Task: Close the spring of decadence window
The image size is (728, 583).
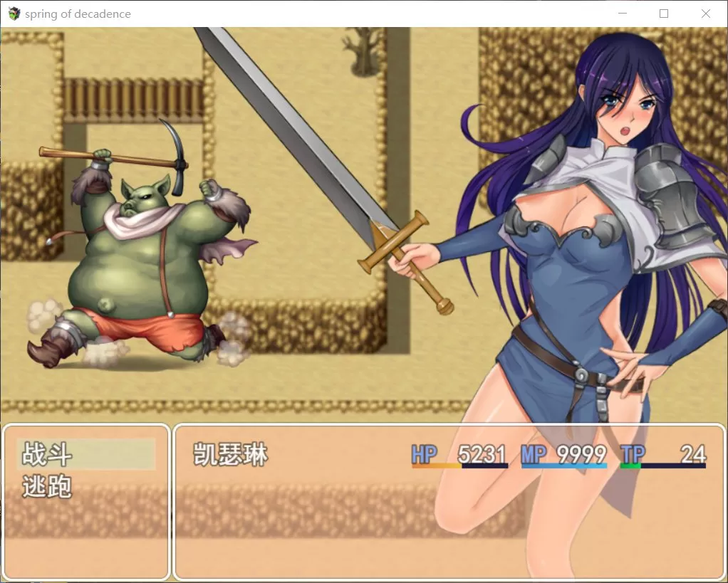Action: tap(705, 14)
